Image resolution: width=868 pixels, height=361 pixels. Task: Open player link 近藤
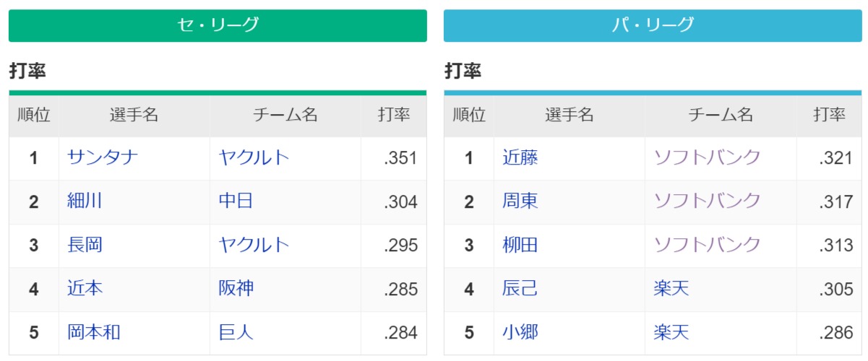point(520,157)
